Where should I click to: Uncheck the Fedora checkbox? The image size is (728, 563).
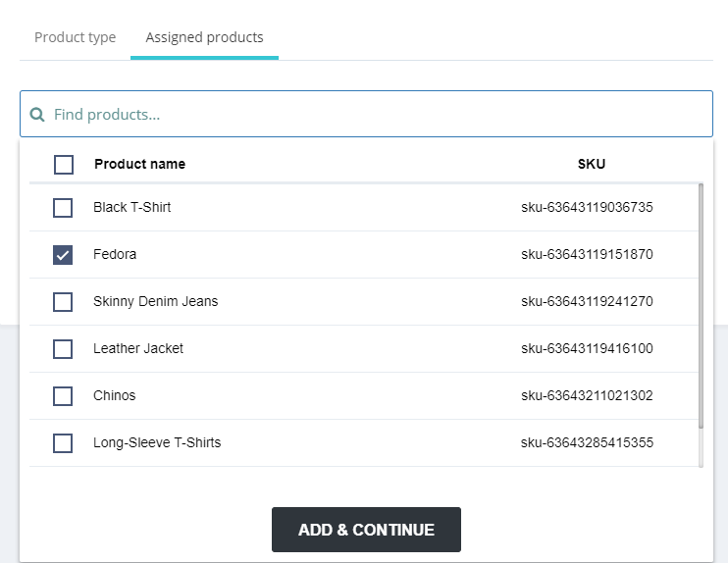click(63, 255)
